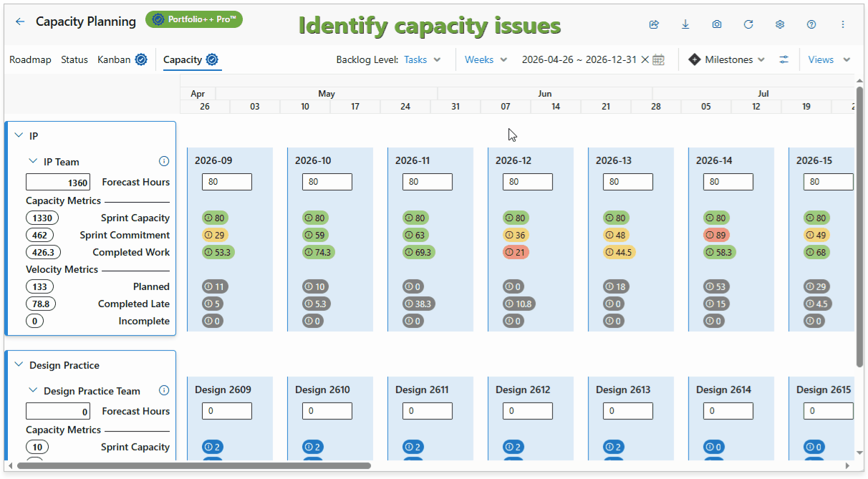Click commitment badge 63 in sprint 2026-11
Image resolution: width=868 pixels, height=479 pixels.
415,235
